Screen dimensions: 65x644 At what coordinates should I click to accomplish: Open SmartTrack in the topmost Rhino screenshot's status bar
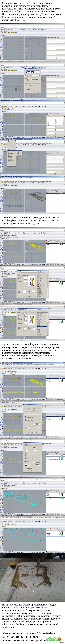click(44, 61)
